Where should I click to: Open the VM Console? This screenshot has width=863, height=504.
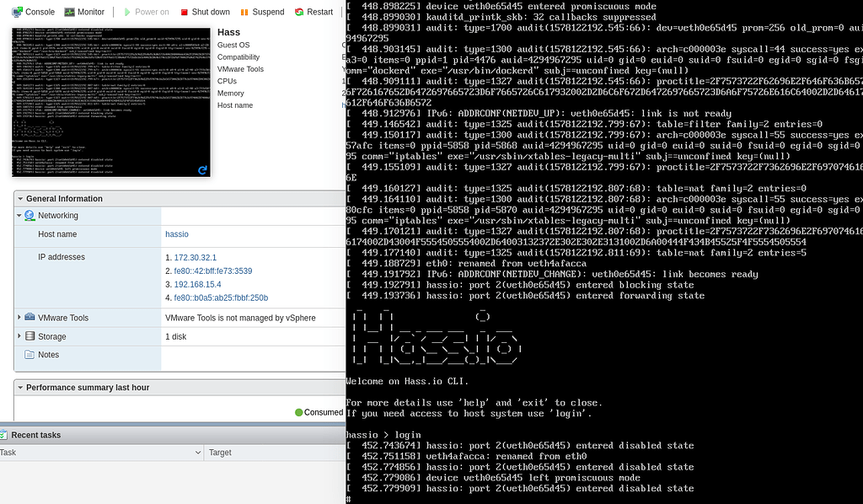pyautogui.click(x=33, y=12)
